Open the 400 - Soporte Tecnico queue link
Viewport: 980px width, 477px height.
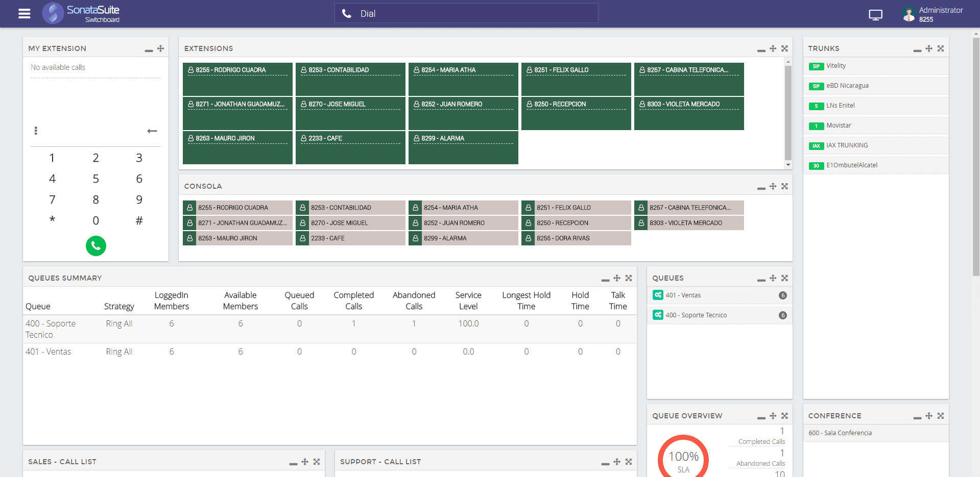click(x=51, y=329)
